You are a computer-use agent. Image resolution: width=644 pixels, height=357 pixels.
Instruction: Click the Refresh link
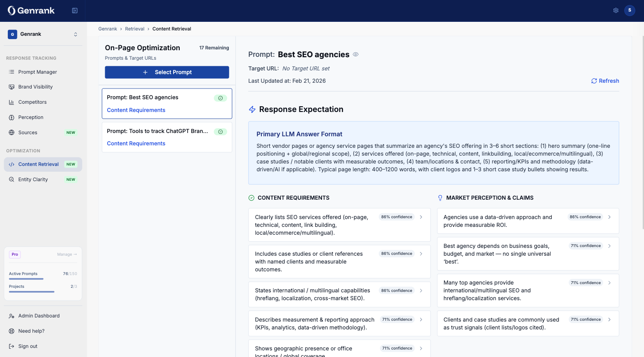click(x=605, y=81)
